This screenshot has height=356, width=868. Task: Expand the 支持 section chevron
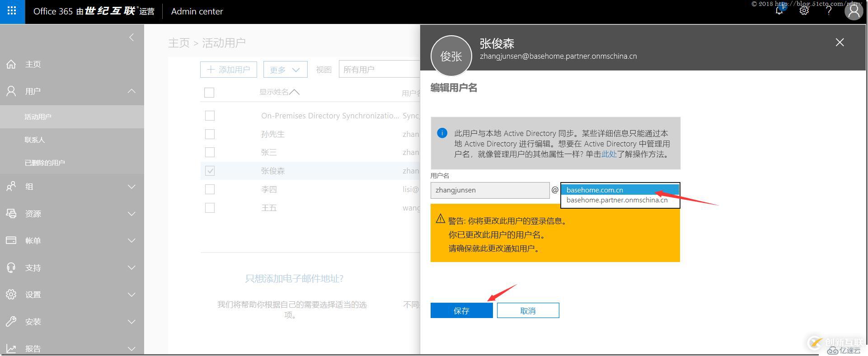[131, 267]
